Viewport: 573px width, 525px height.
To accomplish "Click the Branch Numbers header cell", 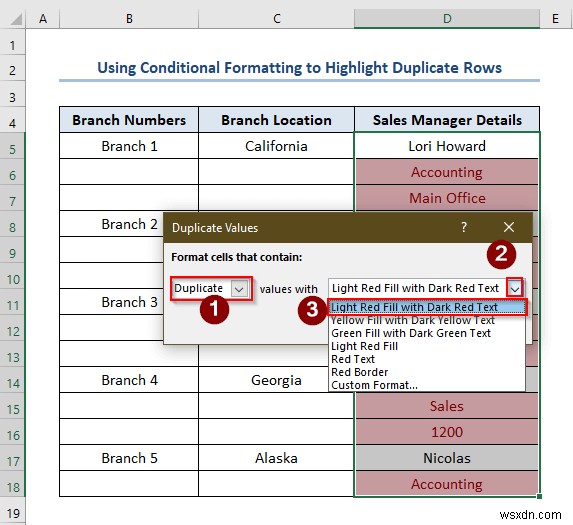I will [129, 120].
